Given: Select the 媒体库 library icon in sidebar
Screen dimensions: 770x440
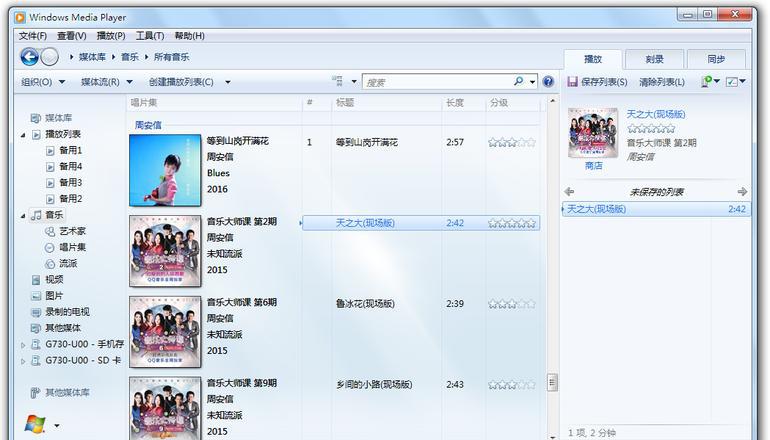Looking at the screenshot, I should click(35, 118).
